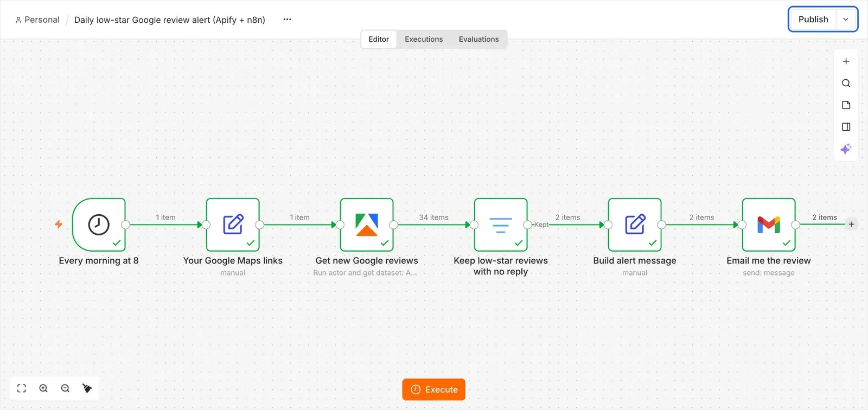Add a sticky note to the canvas
The image size is (868, 410).
pyautogui.click(x=846, y=105)
